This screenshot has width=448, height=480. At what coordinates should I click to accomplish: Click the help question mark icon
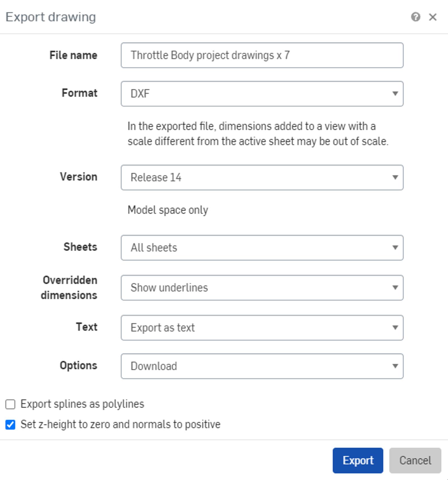416,17
